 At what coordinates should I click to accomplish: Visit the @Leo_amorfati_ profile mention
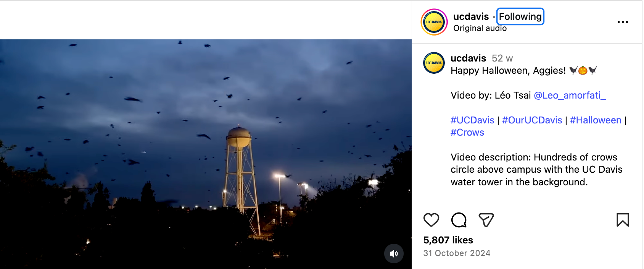pos(570,95)
